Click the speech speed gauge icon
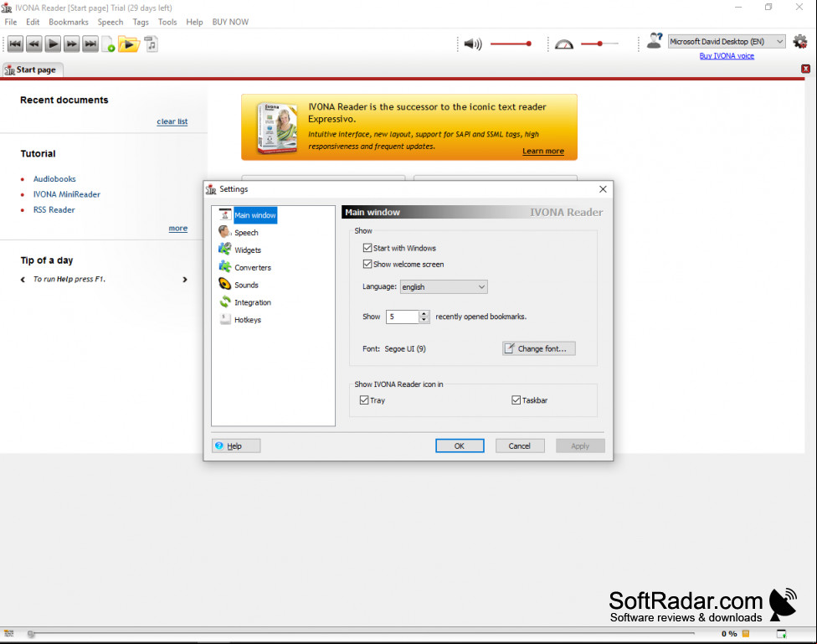Viewport: 817px width, 644px height. 563,44
